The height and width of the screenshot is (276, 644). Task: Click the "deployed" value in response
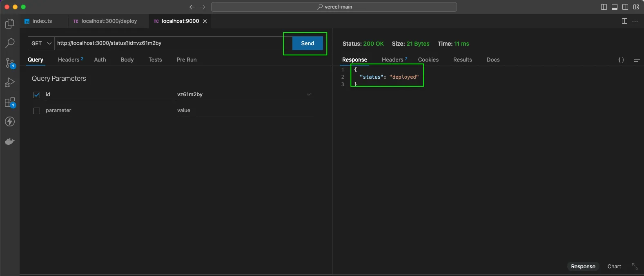click(404, 77)
